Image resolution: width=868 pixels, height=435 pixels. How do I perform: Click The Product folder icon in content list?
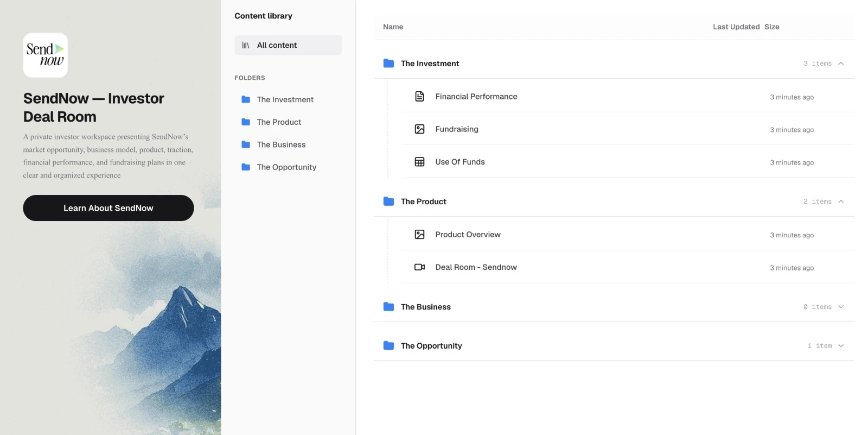388,201
